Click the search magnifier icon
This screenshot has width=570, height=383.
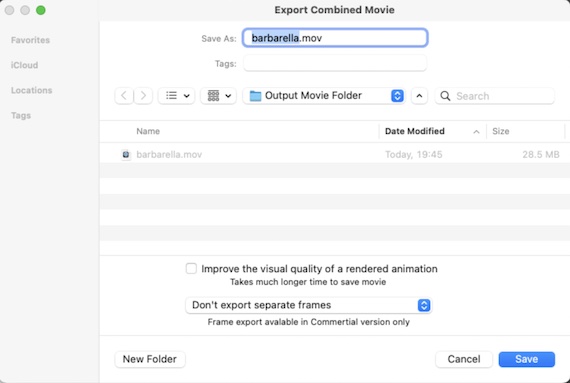445,96
